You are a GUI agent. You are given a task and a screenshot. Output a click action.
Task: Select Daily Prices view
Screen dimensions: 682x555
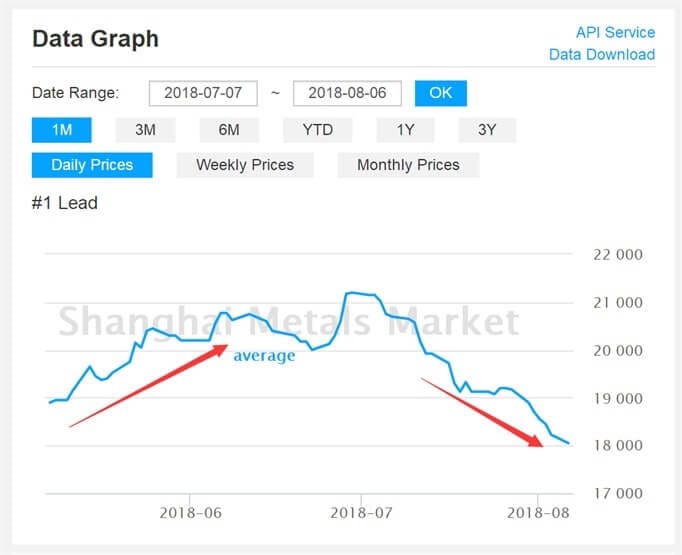pos(92,165)
